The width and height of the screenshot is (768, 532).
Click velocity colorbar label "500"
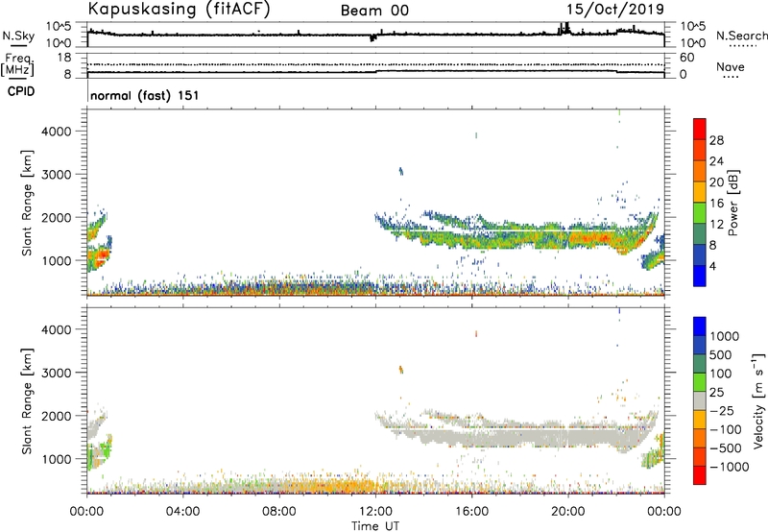(x=721, y=354)
